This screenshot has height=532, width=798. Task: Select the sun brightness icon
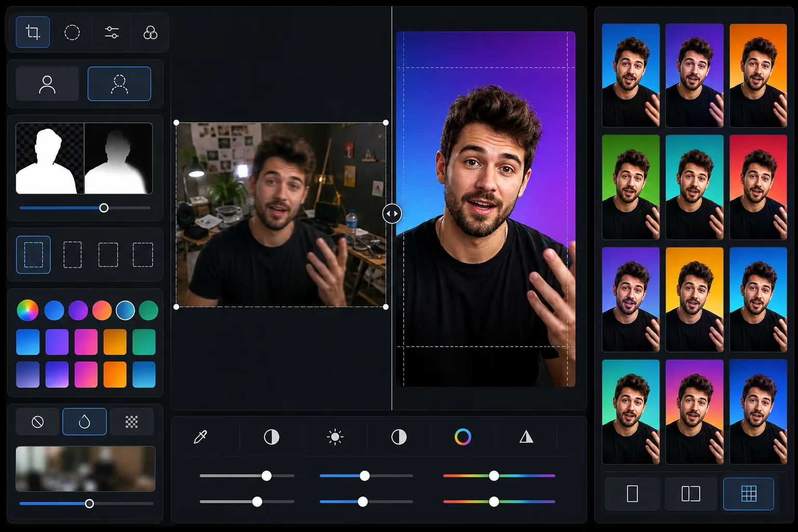pos(335,437)
